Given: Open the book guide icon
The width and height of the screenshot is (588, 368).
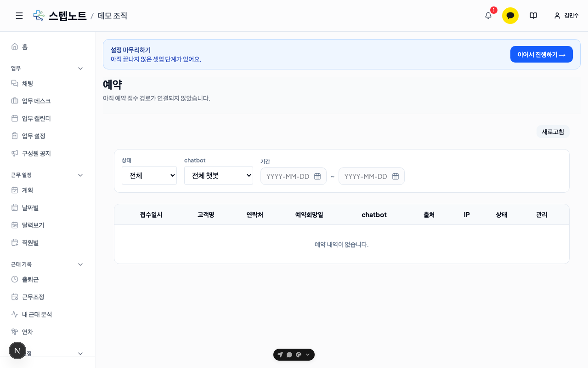Looking at the screenshot, I should [533, 16].
